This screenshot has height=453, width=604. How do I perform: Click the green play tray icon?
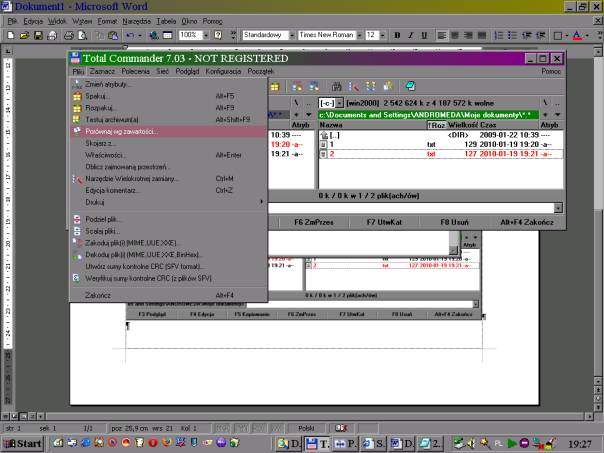click(x=512, y=443)
